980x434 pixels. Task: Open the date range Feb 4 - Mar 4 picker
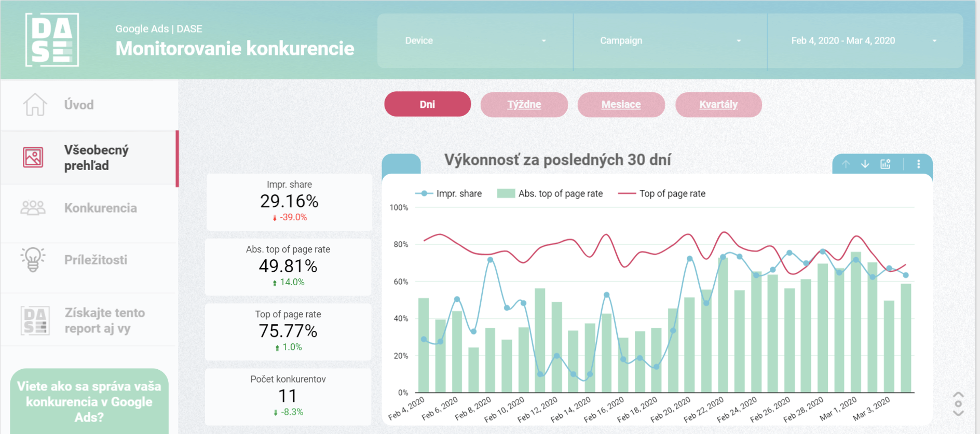tap(865, 40)
